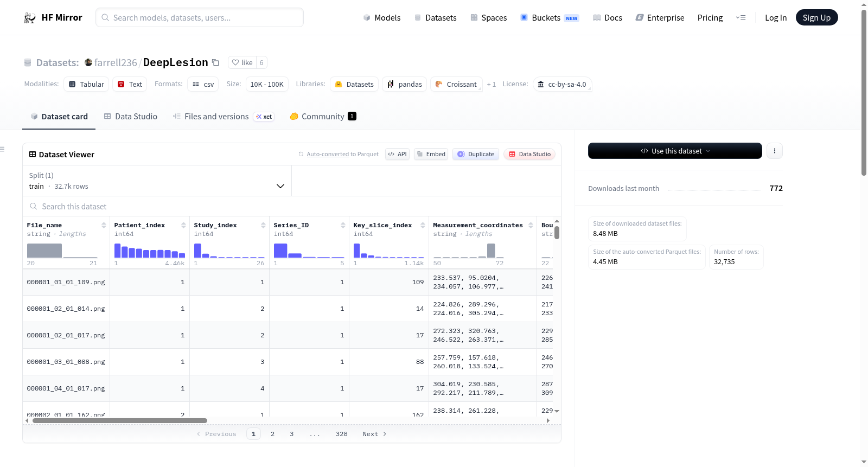Click the Datasets stack icon beside the title
Screen dimensions: 868x467
point(28,63)
